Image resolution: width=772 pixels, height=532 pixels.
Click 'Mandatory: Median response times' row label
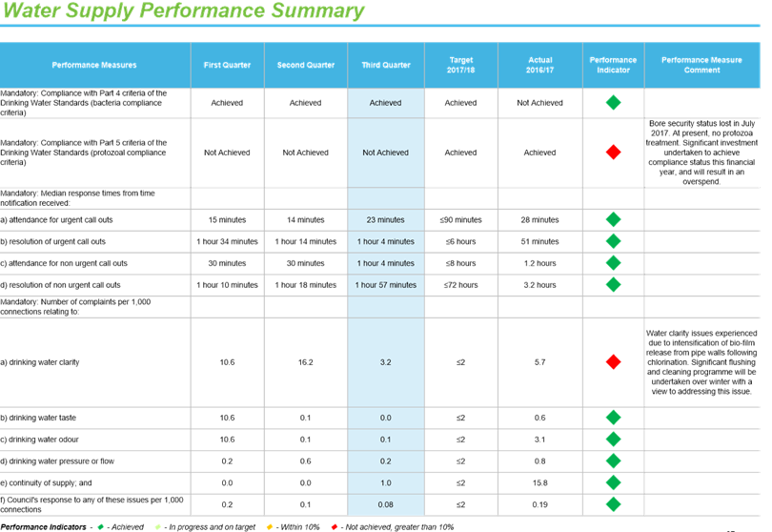pos(78,198)
